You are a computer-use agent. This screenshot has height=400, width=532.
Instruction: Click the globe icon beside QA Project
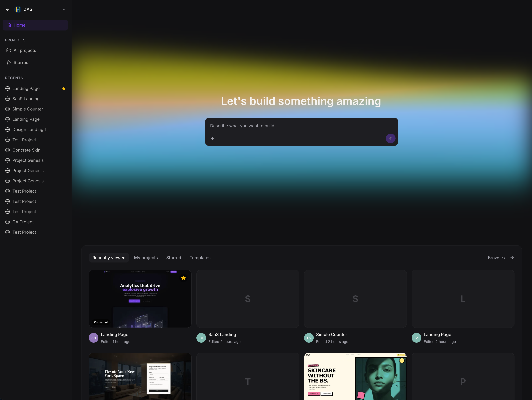coord(8,222)
